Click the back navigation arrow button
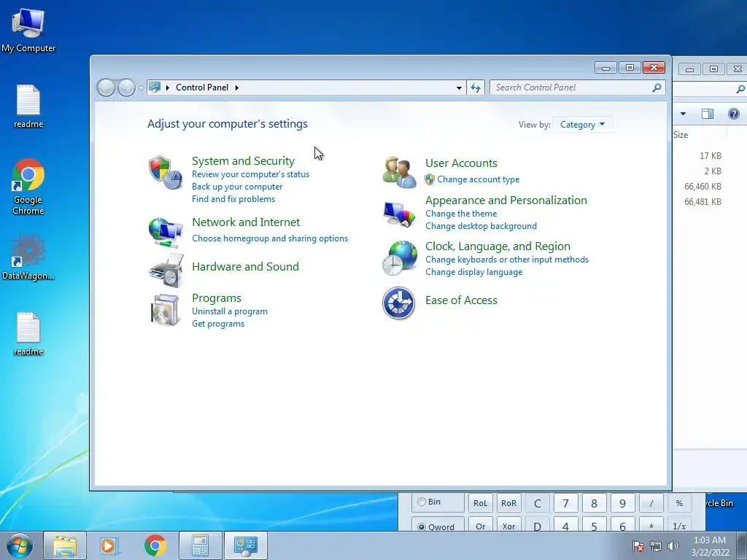This screenshot has height=560, width=747. coord(106,87)
